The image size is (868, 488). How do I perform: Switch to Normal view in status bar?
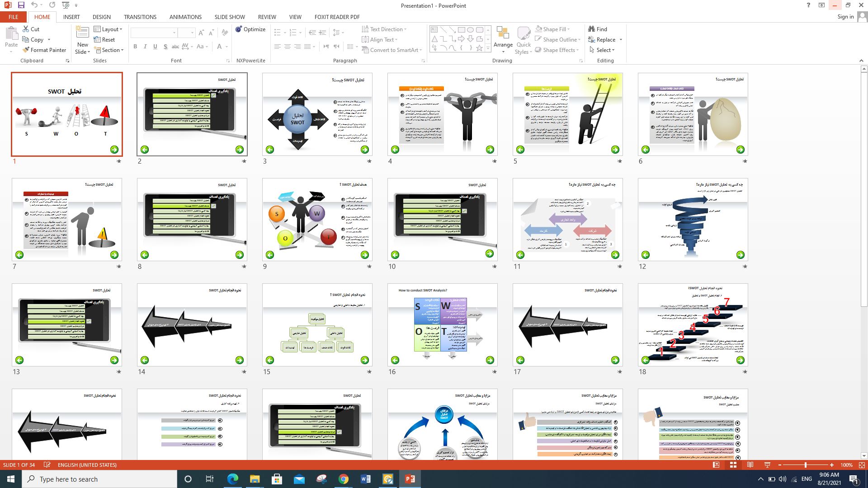coord(716,465)
